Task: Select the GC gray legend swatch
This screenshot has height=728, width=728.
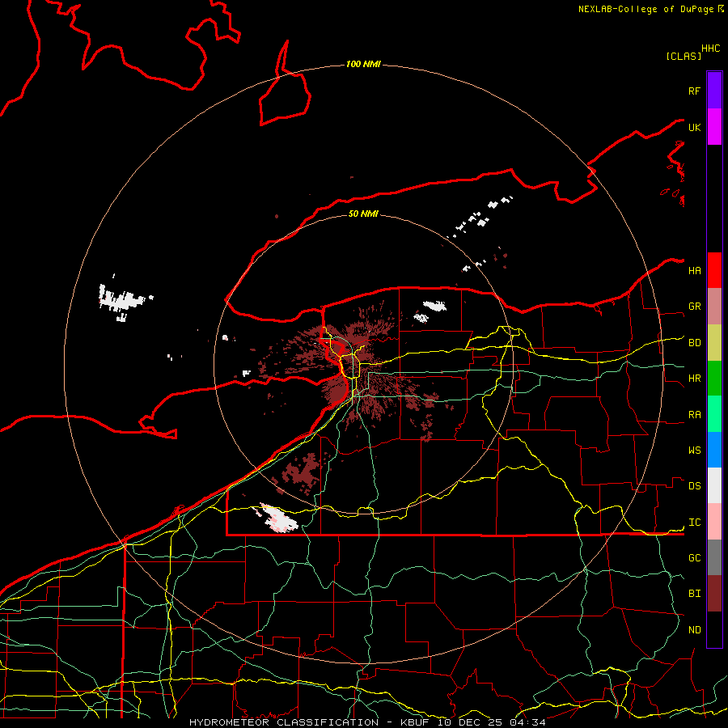Action: tap(714, 557)
